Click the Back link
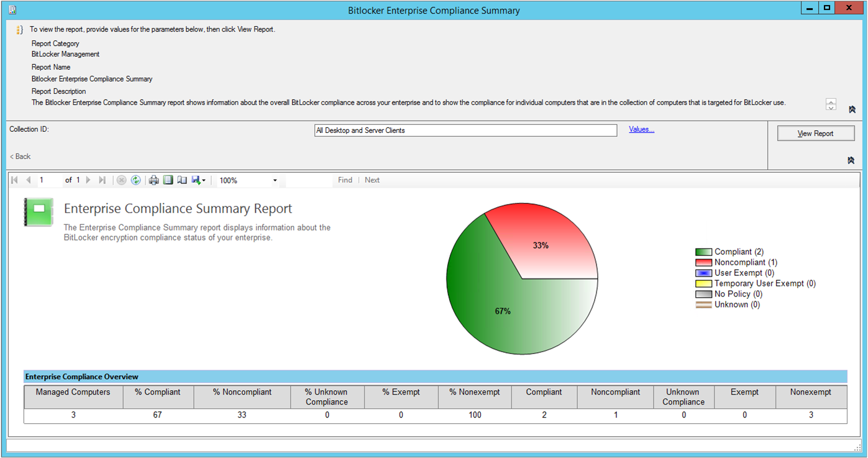This screenshot has width=868, height=458. (x=21, y=157)
